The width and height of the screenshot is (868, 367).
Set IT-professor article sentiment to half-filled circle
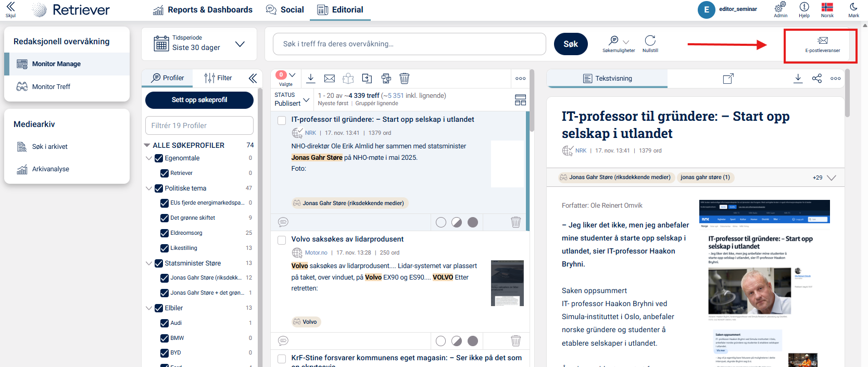457,222
